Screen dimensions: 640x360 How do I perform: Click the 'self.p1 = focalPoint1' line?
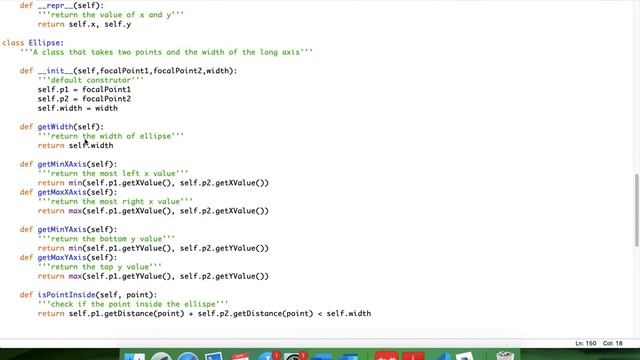click(84, 90)
